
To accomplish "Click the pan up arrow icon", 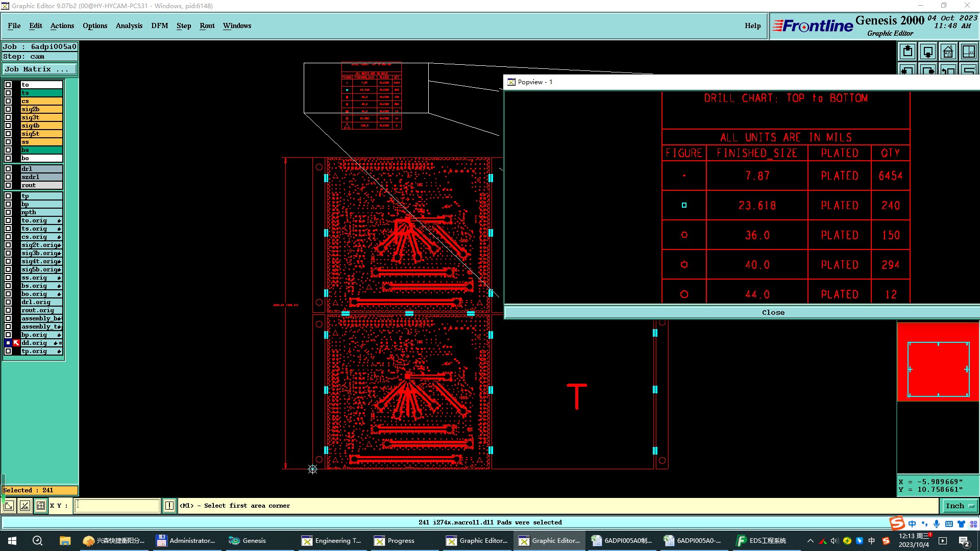I will (x=908, y=52).
